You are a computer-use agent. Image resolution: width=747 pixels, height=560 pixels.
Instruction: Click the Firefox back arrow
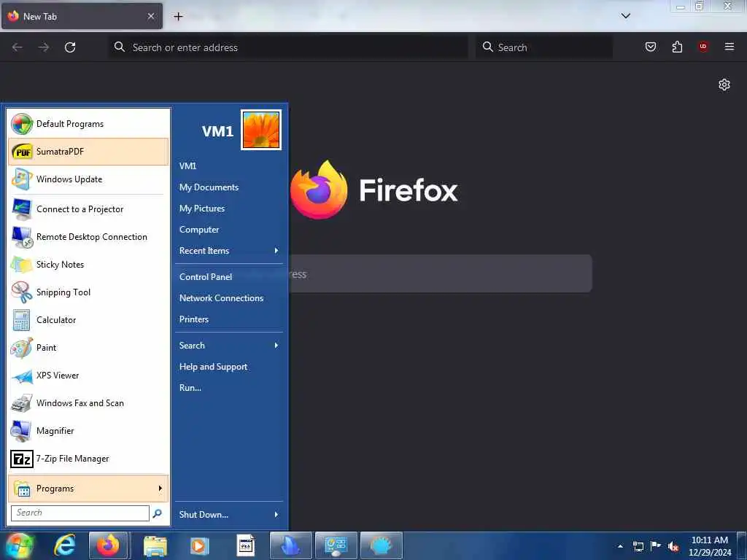tap(18, 47)
